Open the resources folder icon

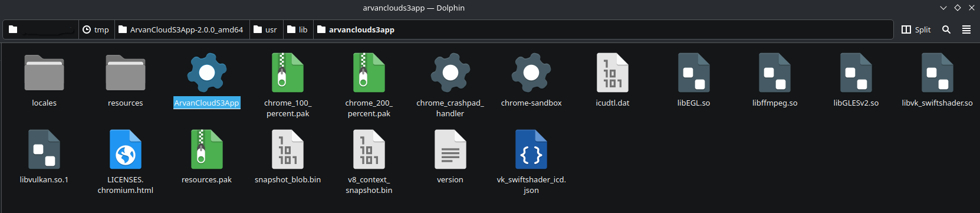point(126,73)
